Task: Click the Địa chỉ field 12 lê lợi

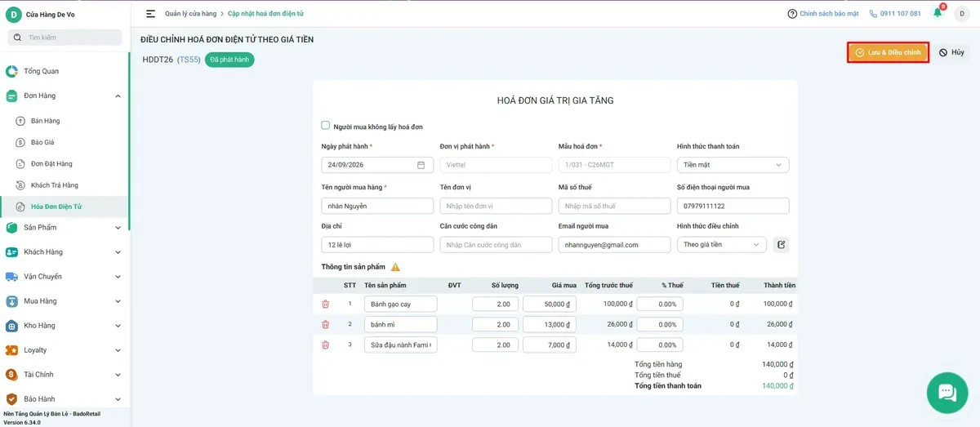Action: 377,244
